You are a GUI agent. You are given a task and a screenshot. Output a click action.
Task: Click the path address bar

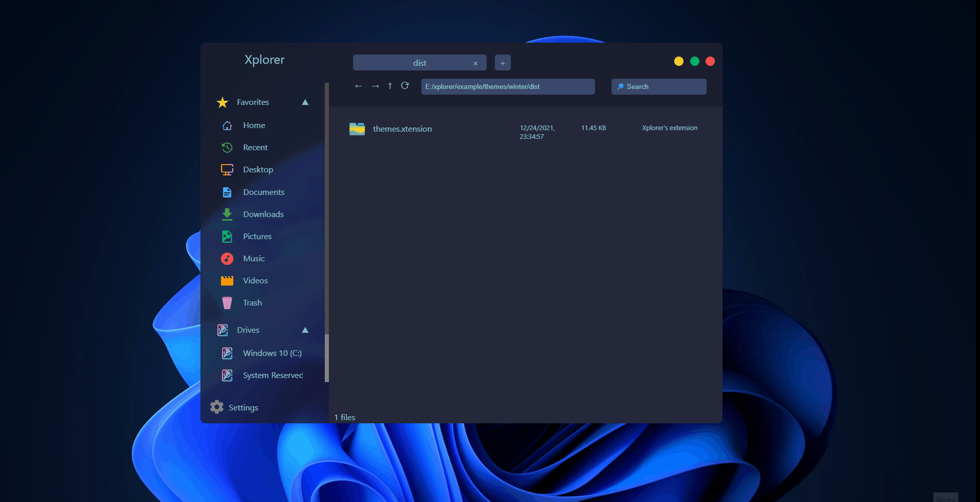[x=508, y=86]
